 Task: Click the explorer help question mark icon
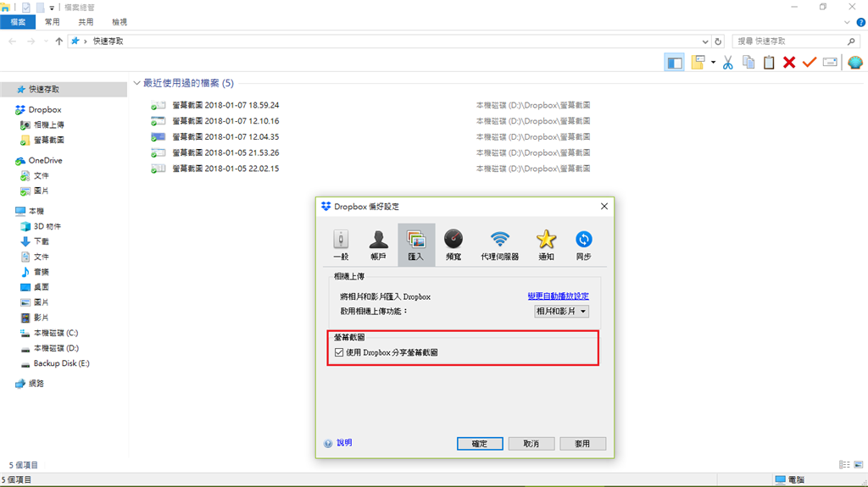click(x=861, y=23)
